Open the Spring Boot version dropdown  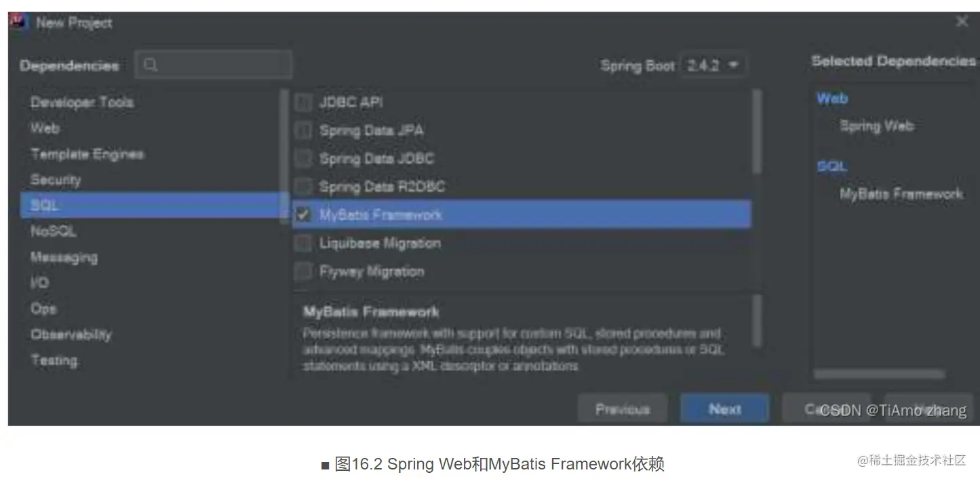(713, 66)
